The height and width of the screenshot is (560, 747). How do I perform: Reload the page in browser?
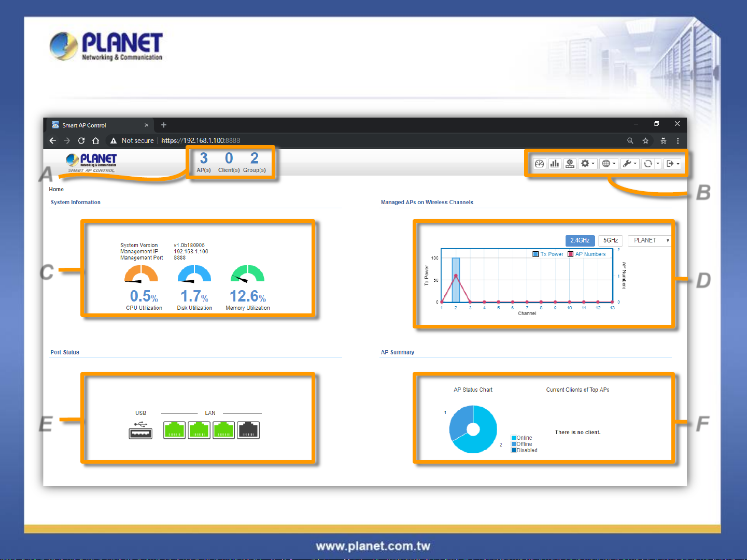(81, 140)
